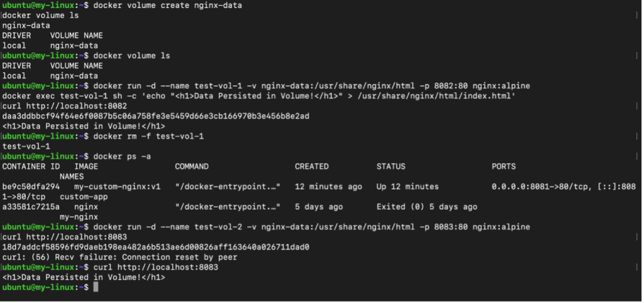Click the 'docker rm -f test-vol-1' command
The height and width of the screenshot is (303, 644).
[148, 136]
